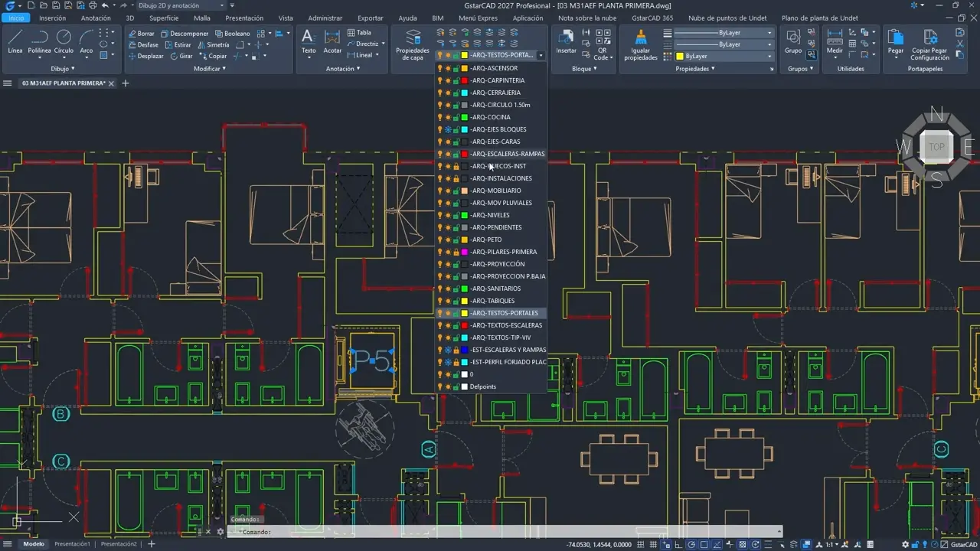
Task: Open the Inserción ribbon tab
Action: [52, 18]
